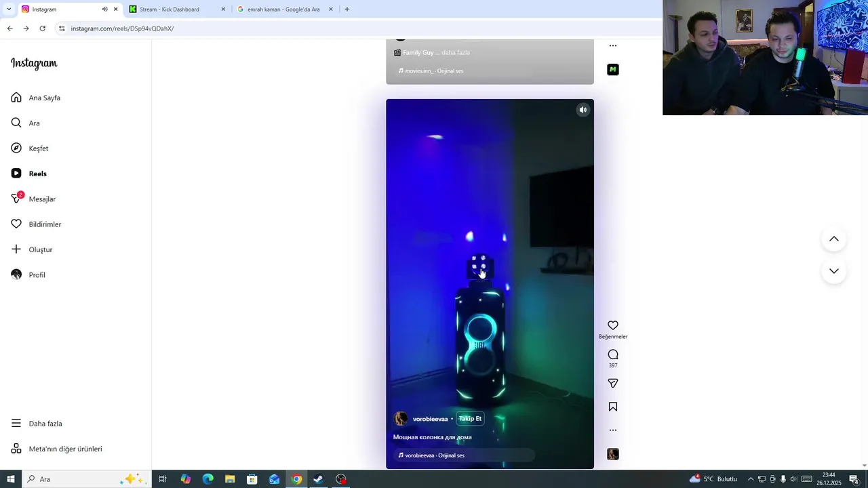This screenshot has height=488, width=868.
Task: Open volume control in system tray
Action: point(793,479)
